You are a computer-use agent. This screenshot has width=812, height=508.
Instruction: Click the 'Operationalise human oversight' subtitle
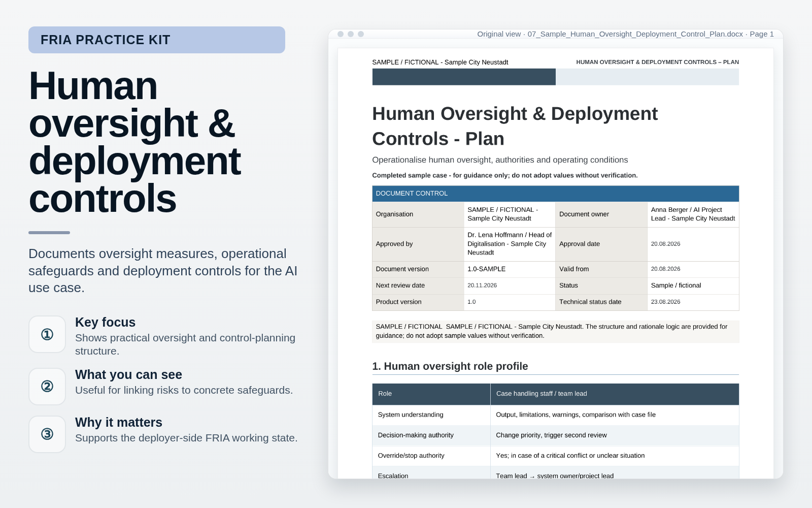[500, 160]
